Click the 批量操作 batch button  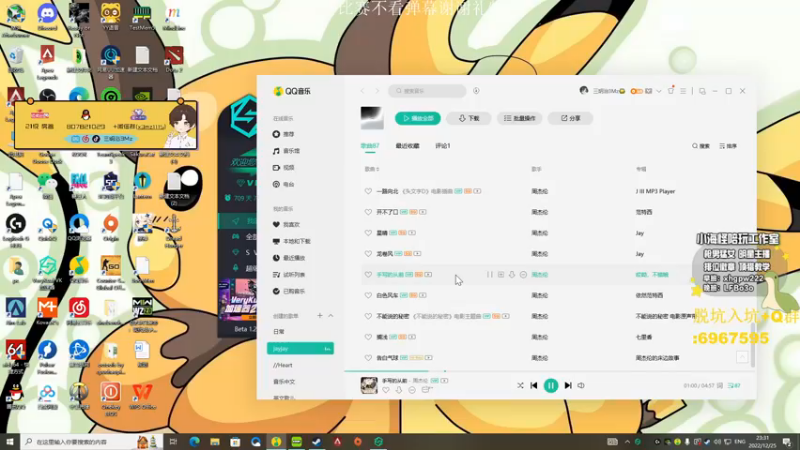[x=519, y=118]
